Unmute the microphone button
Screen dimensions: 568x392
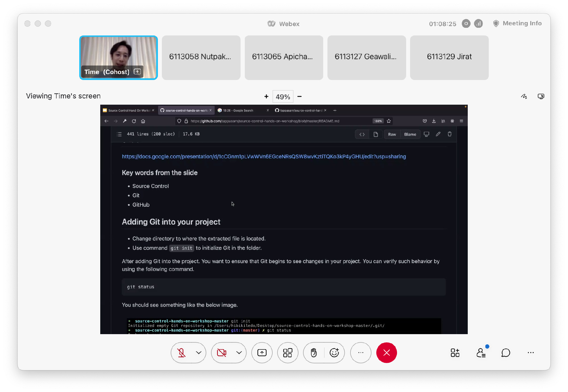point(181,353)
